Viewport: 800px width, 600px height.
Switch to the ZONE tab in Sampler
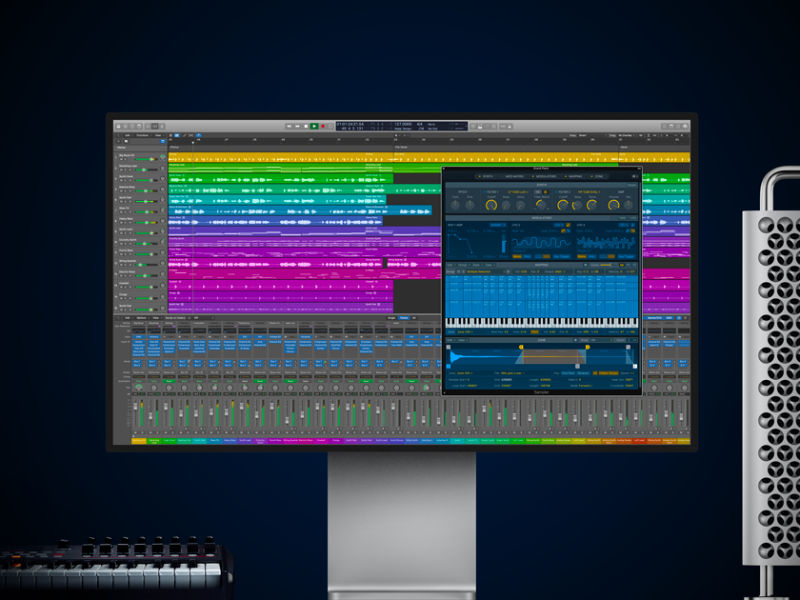click(x=599, y=177)
